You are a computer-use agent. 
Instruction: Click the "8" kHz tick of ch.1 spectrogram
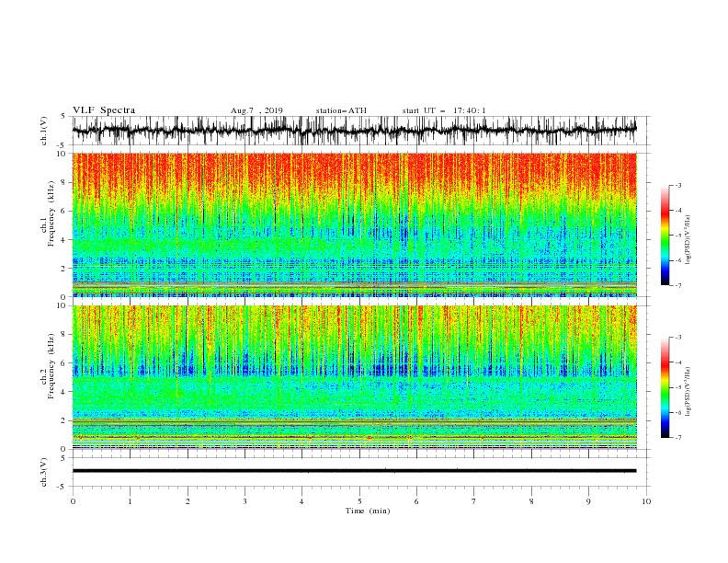[64, 182]
